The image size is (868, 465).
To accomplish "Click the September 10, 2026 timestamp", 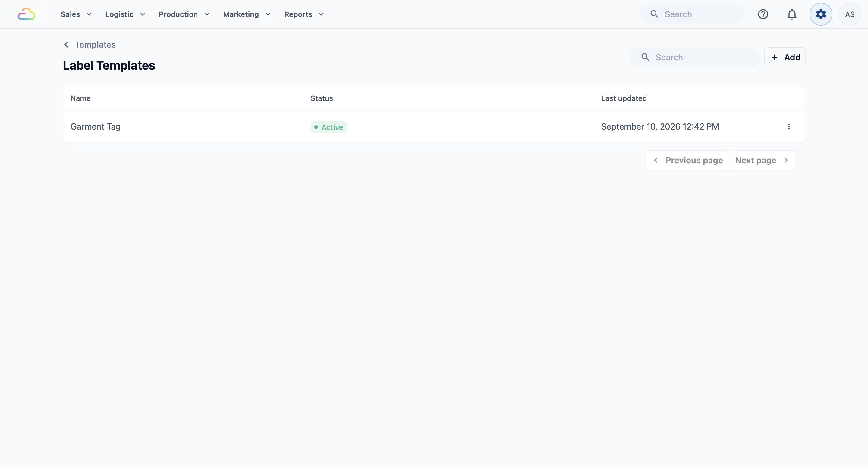I will tap(660, 126).
